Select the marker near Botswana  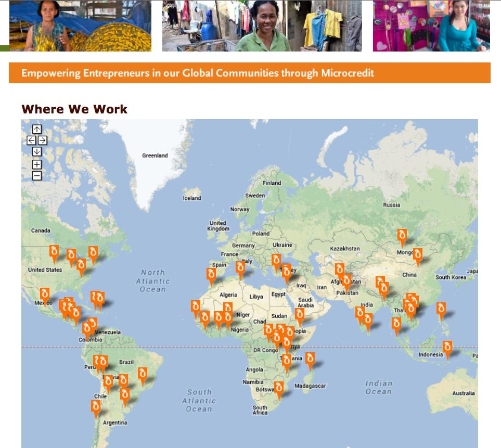[x=278, y=389]
